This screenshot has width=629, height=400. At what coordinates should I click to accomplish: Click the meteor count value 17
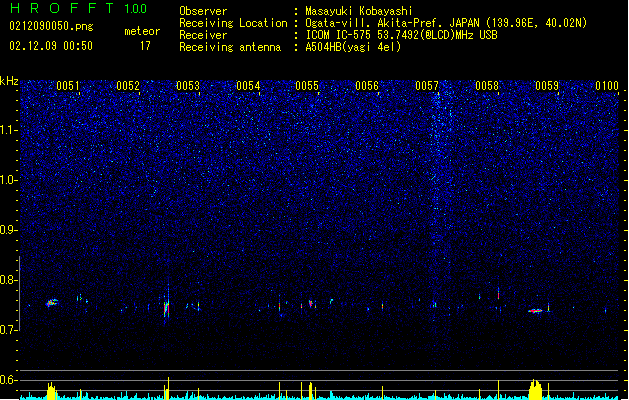tap(145, 46)
